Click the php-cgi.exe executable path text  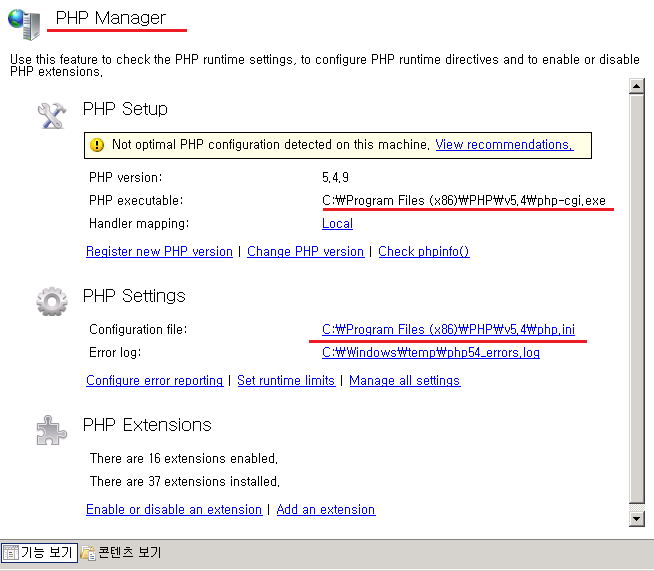click(x=464, y=201)
